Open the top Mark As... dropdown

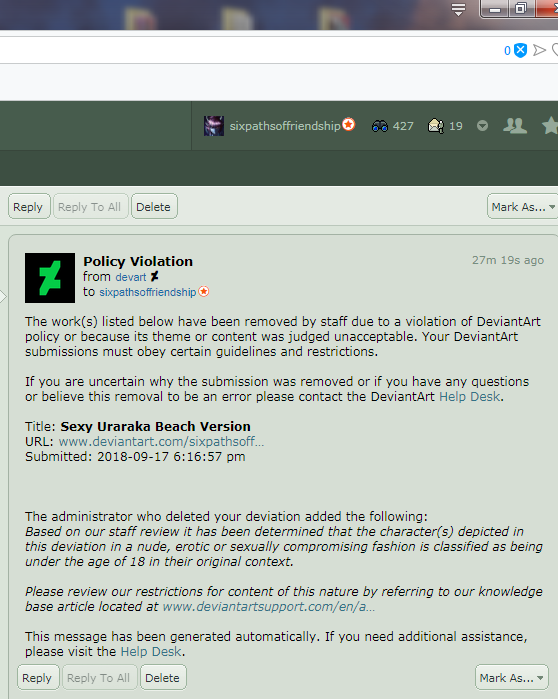(x=522, y=206)
